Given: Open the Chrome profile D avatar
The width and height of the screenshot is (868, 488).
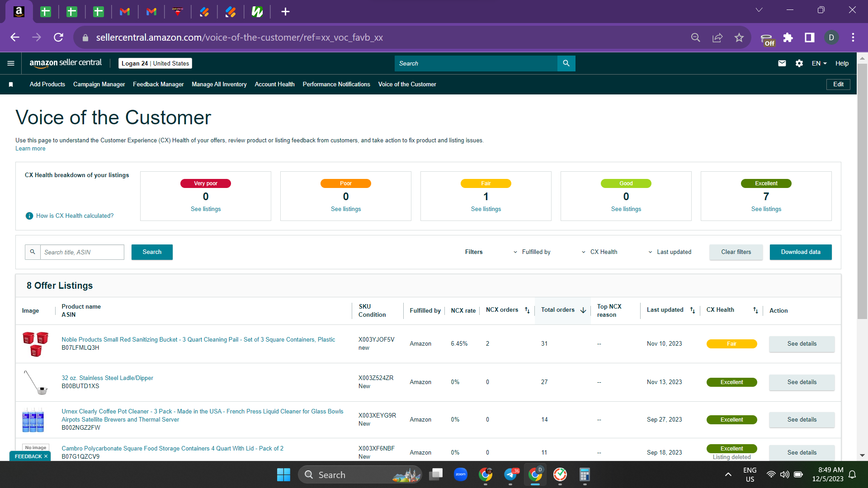Looking at the screenshot, I should pyautogui.click(x=831, y=38).
